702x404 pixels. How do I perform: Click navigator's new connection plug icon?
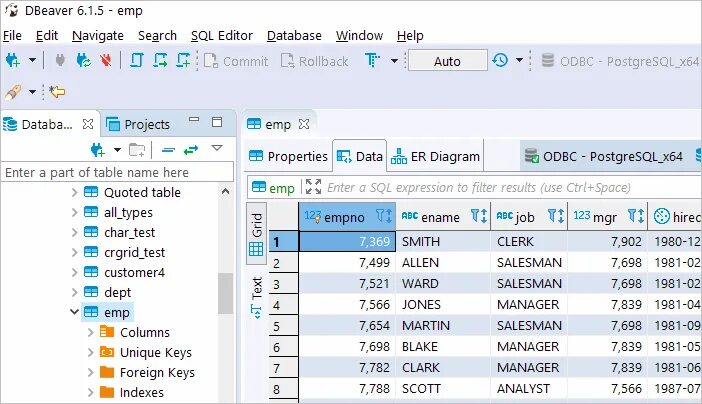97,150
